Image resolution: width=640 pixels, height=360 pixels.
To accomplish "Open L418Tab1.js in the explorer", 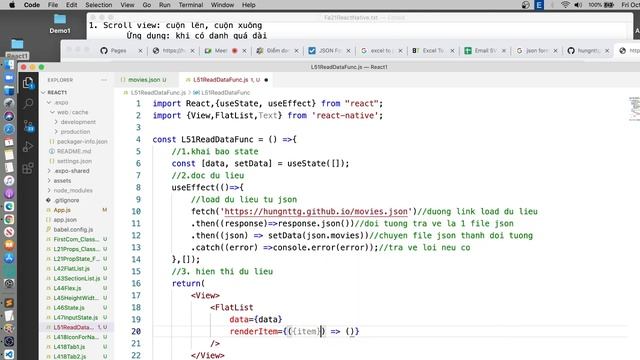I will tap(69, 347).
